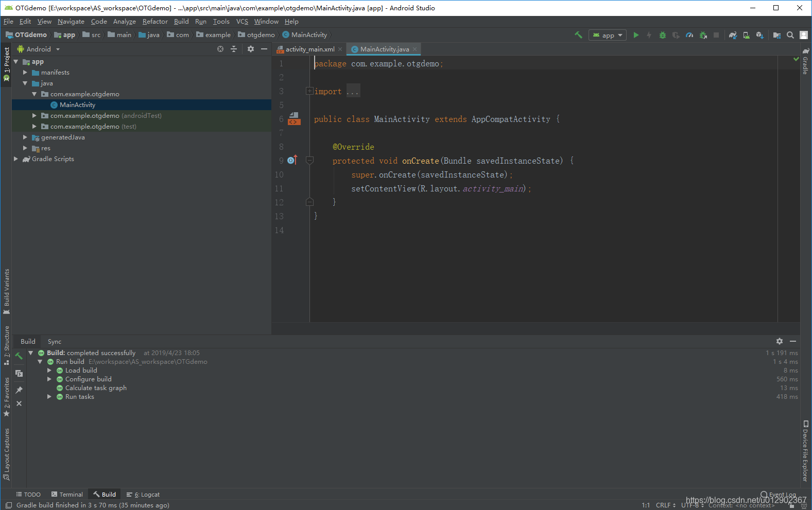Viewport: 812px width, 510px height.
Task: Collapse the app module tree node
Action: click(16, 62)
